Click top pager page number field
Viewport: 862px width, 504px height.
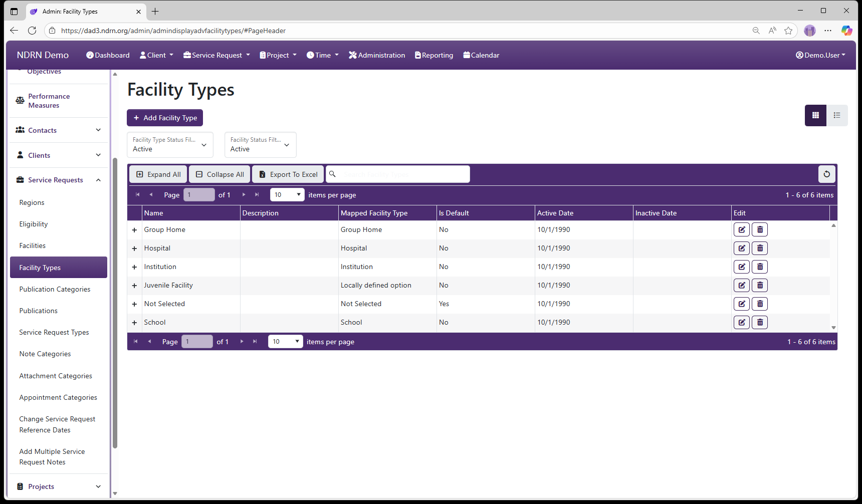coord(199,195)
